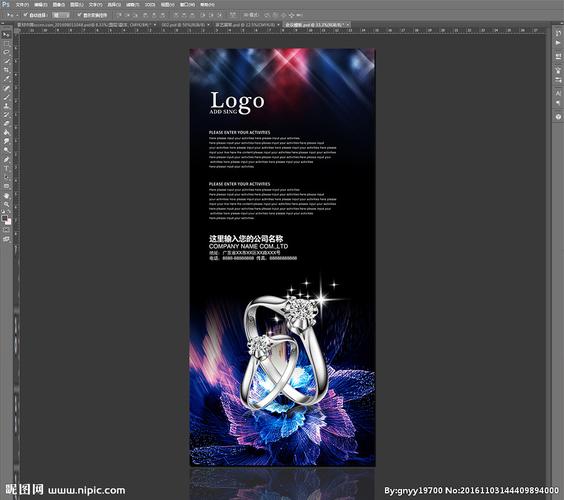Open the Auto-Select group/layer dropdown
Viewport: 564px width, 500px height.
61,15
